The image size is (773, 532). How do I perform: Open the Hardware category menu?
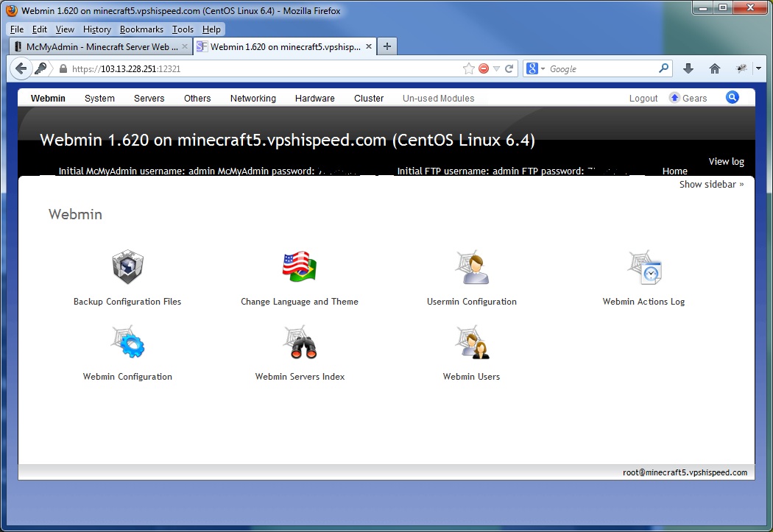314,98
